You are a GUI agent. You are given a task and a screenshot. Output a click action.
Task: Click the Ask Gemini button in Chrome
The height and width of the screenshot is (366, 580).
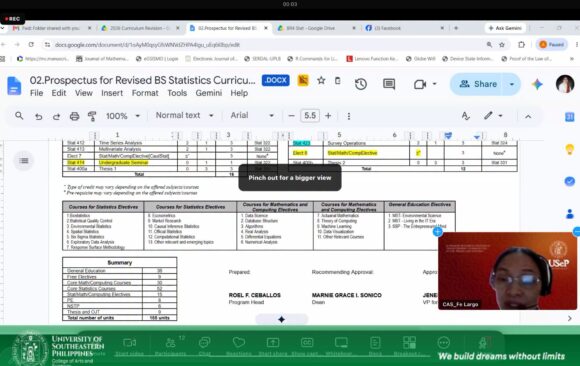click(x=505, y=28)
